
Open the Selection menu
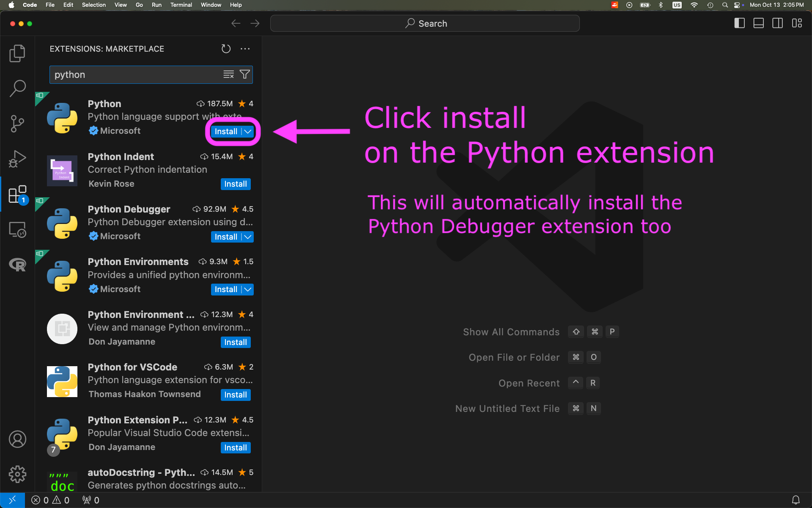93,5
